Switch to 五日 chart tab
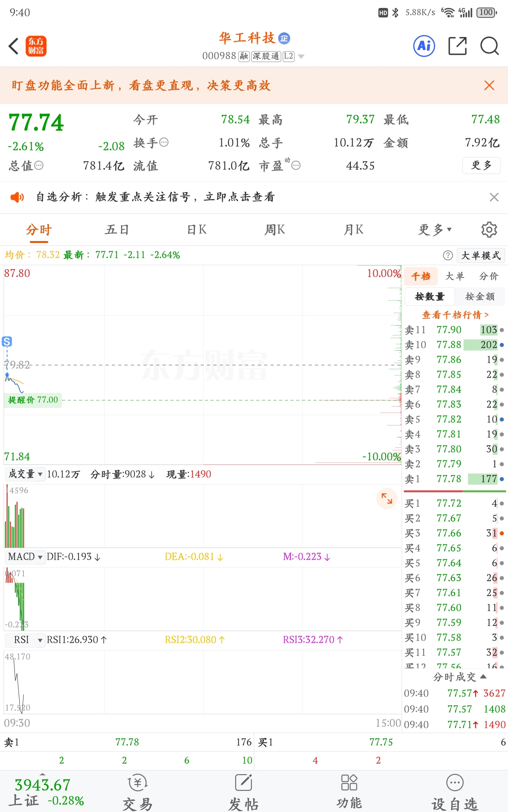This screenshot has height=812, width=508. click(x=117, y=230)
